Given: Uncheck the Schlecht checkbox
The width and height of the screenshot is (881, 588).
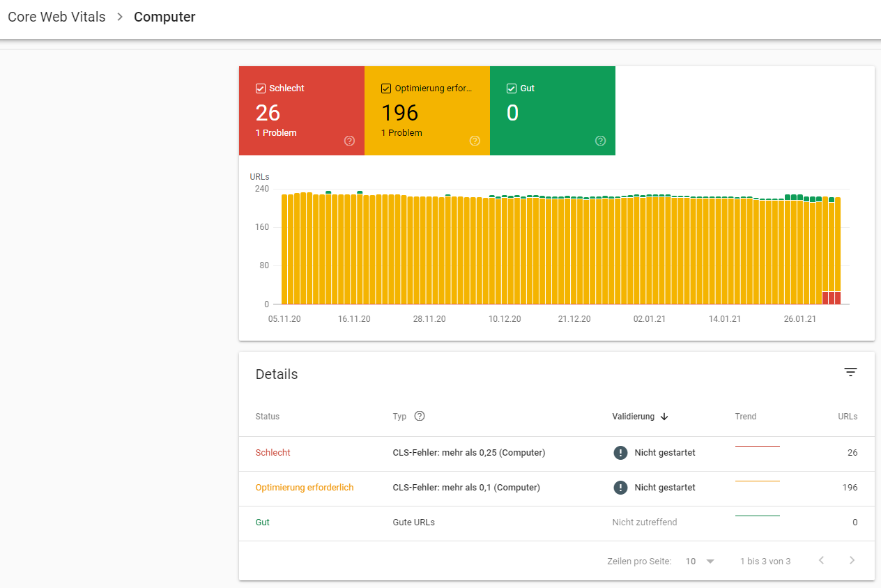Looking at the screenshot, I should coord(261,88).
